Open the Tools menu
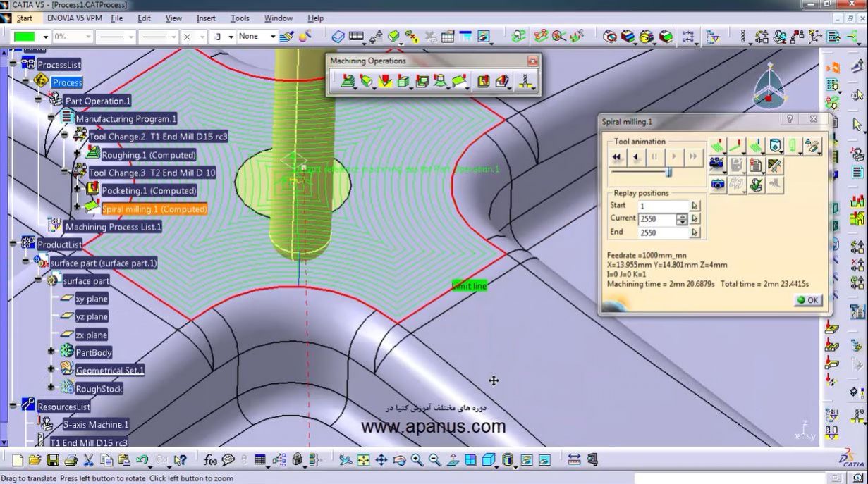The width and height of the screenshot is (868, 484). click(x=240, y=18)
